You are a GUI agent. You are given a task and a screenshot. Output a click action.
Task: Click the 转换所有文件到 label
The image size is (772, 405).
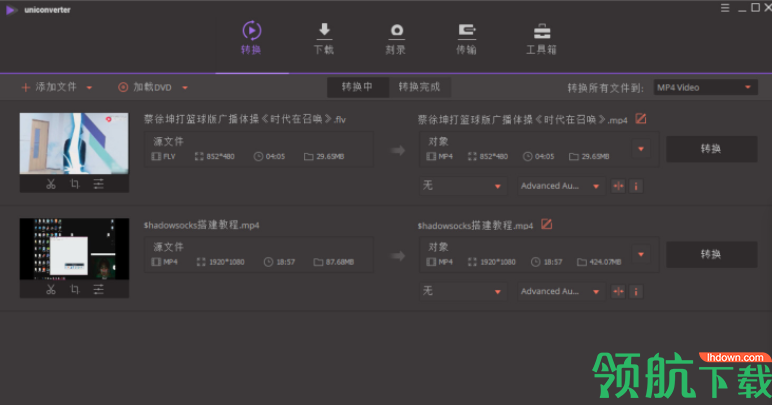605,88
